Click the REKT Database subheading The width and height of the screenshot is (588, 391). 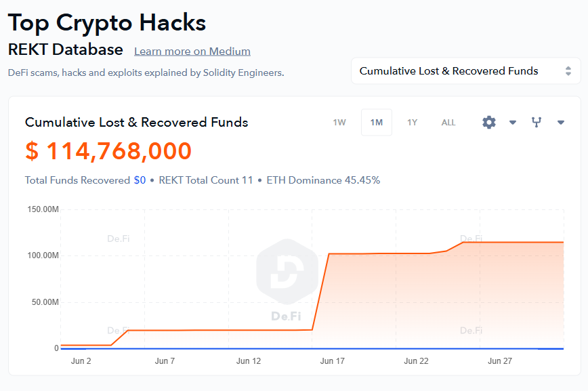click(66, 49)
